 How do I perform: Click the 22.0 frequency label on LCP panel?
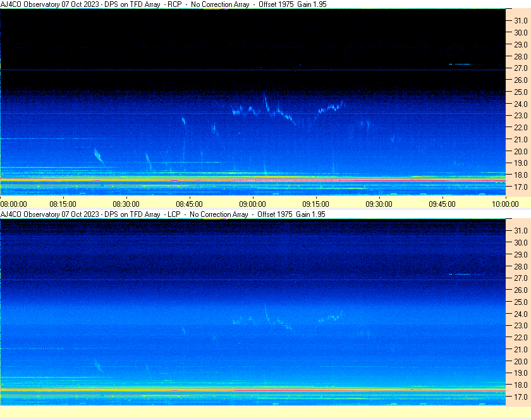tap(521, 337)
